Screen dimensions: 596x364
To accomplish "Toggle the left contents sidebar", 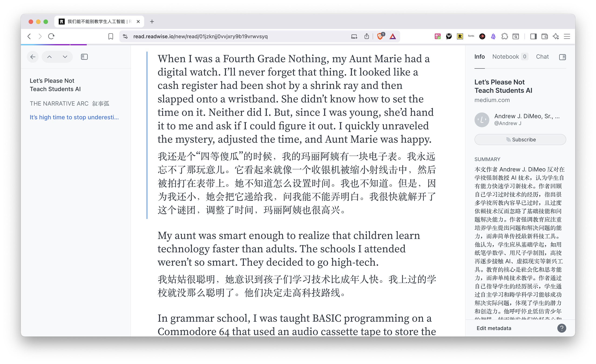I will coord(84,57).
